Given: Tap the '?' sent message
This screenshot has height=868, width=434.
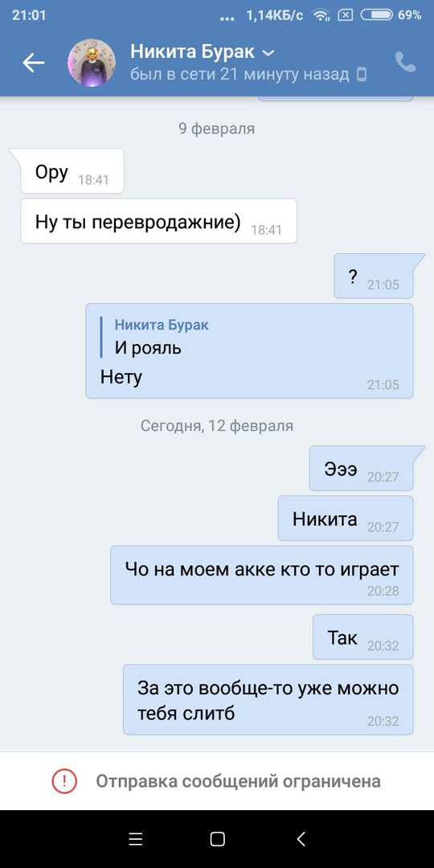Looking at the screenshot, I should pos(374,276).
